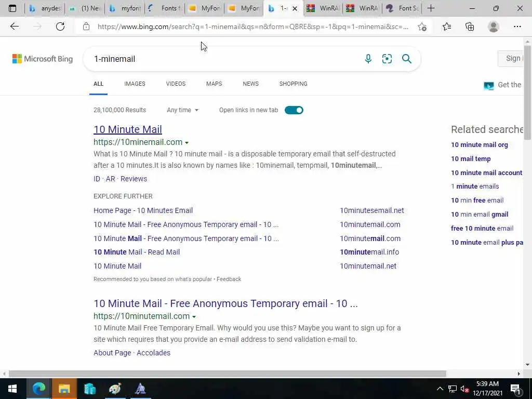Switch to the first WinRAR browser tab
This screenshot has width=532, height=399.
[323, 8]
